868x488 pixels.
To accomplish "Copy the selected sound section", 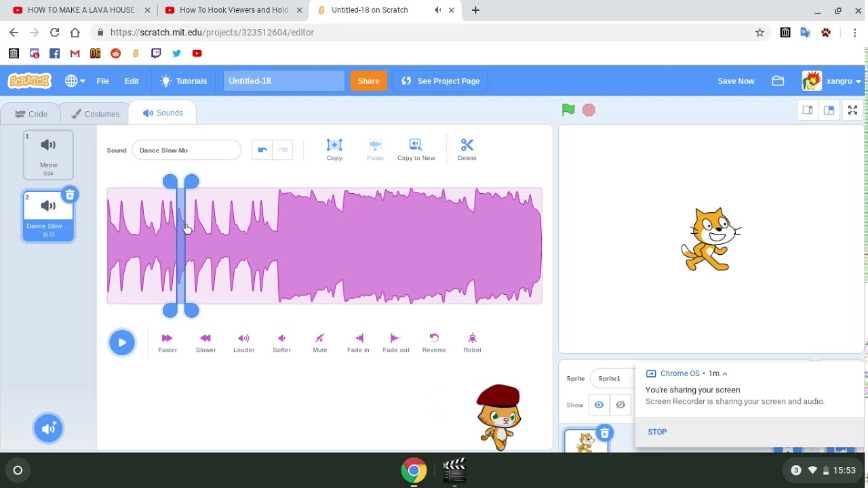I will [334, 150].
